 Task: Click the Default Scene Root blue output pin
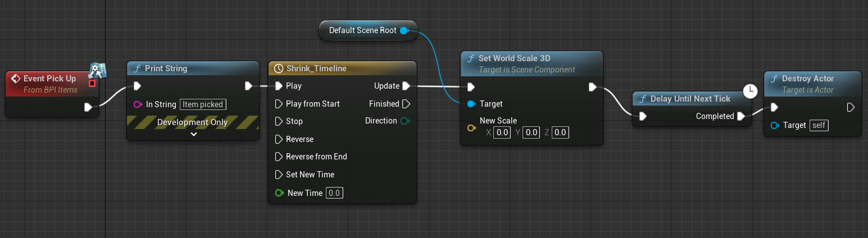click(403, 30)
